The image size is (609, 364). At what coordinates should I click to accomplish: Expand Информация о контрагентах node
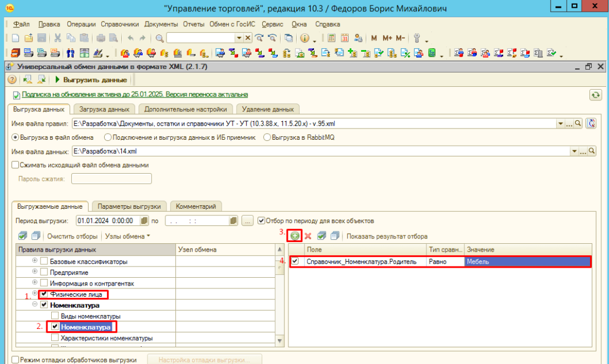click(34, 282)
